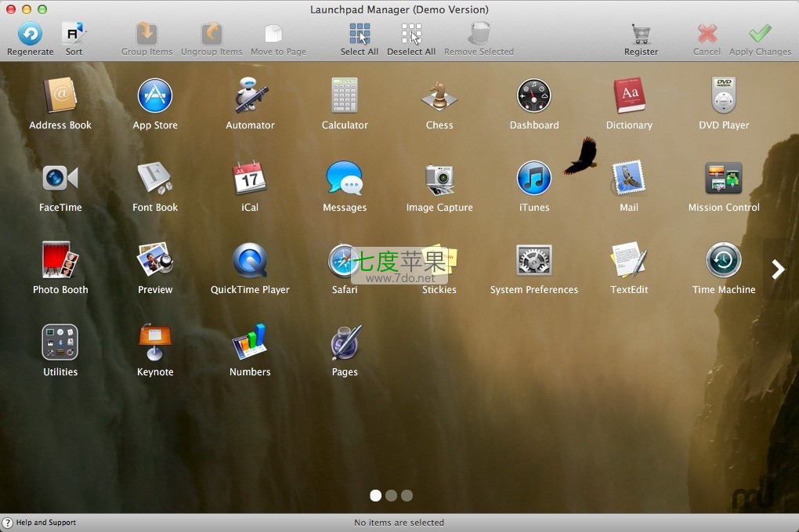Select the Preview icon
The height and width of the screenshot is (532, 799).
(x=155, y=260)
